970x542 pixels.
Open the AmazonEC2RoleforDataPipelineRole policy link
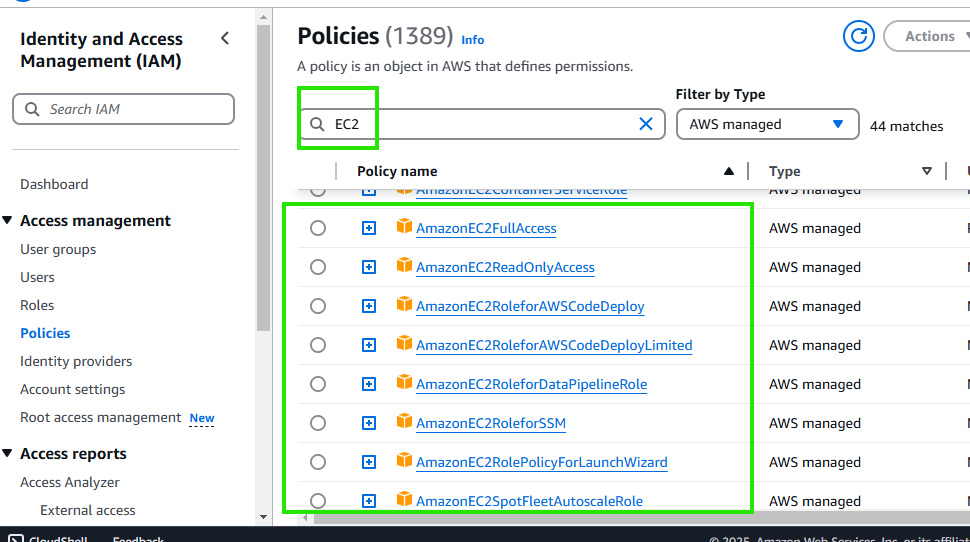[531, 384]
